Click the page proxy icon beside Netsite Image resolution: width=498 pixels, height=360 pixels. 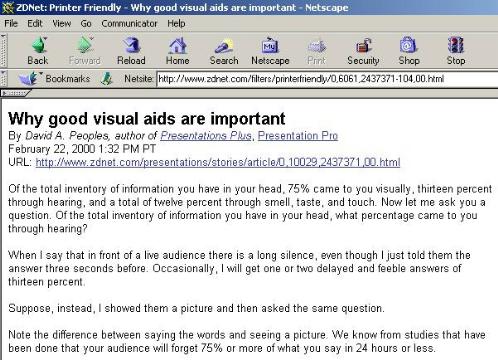point(107,79)
